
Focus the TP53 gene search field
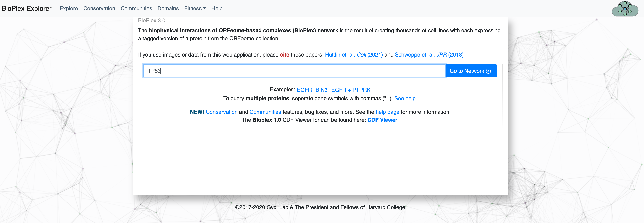(x=294, y=71)
